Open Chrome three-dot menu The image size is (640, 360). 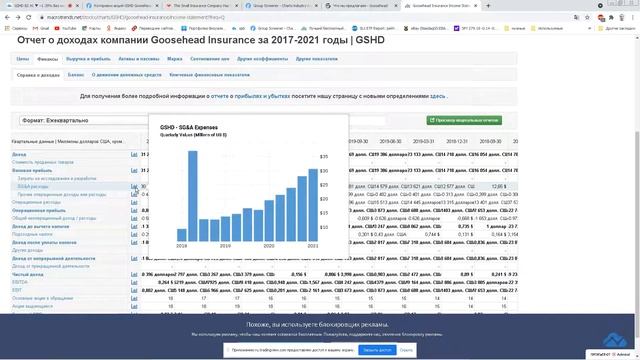pos(633,17)
